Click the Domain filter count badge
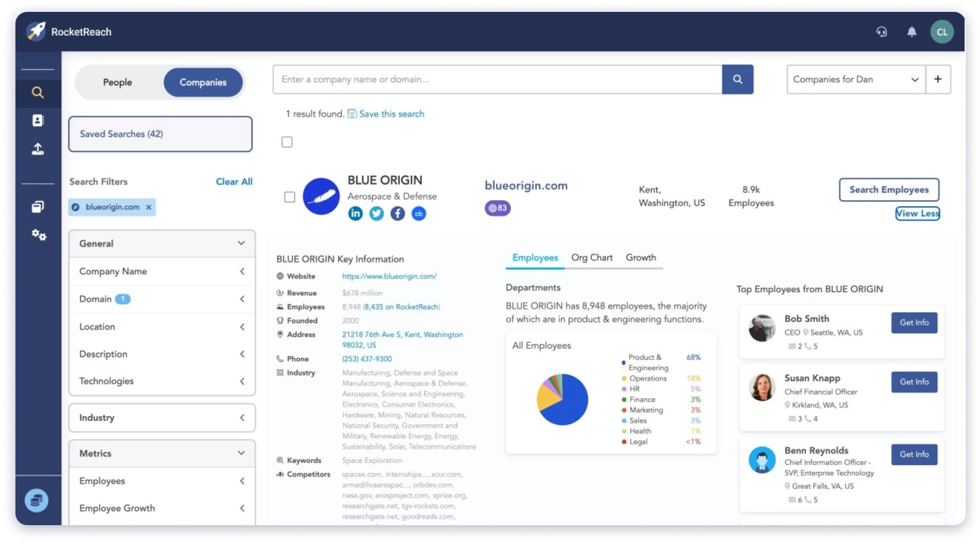The width and height of the screenshot is (980, 543). 122,299
